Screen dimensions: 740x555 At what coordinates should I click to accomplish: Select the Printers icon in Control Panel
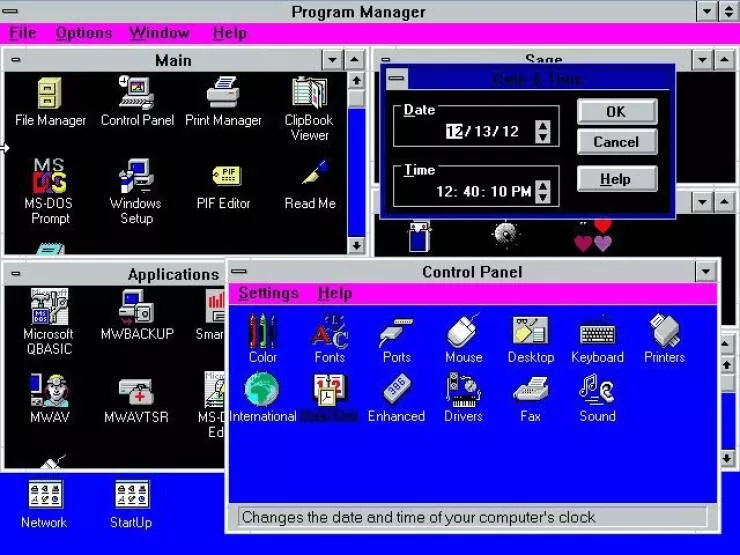pyautogui.click(x=664, y=333)
